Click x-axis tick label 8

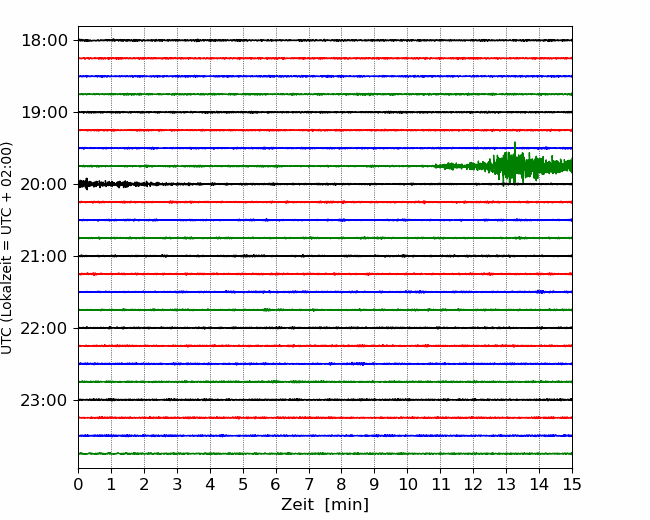point(342,484)
